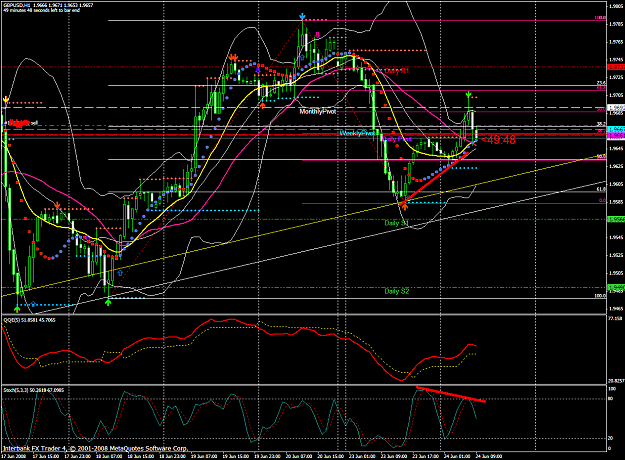625x460 pixels.
Task: Select the blue down arrow at the price peak
Action: coord(303,16)
